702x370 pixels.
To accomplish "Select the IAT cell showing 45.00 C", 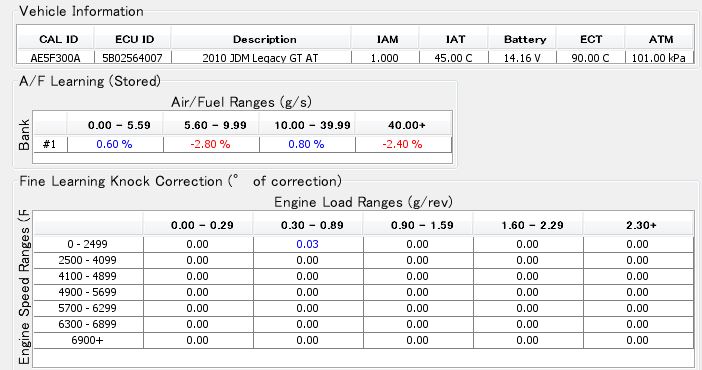I will click(454, 58).
